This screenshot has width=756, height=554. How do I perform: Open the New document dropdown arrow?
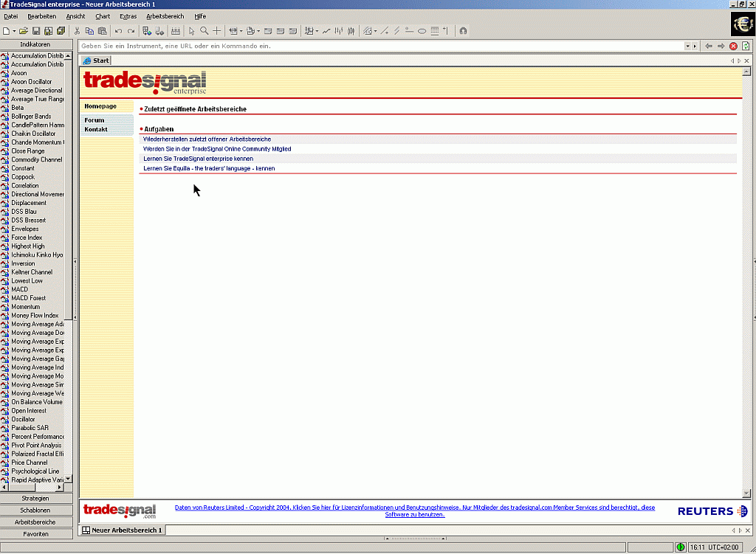coord(14,31)
